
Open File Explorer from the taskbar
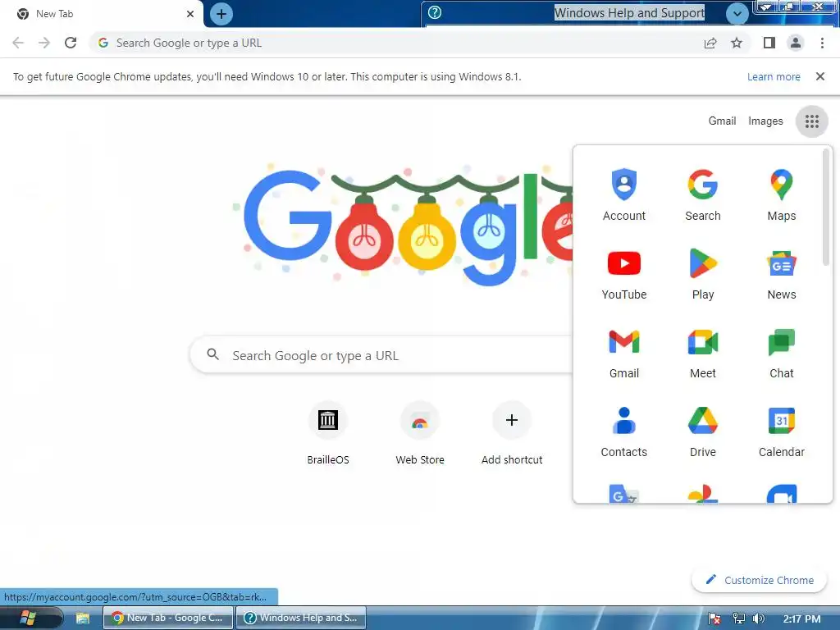tap(83, 619)
